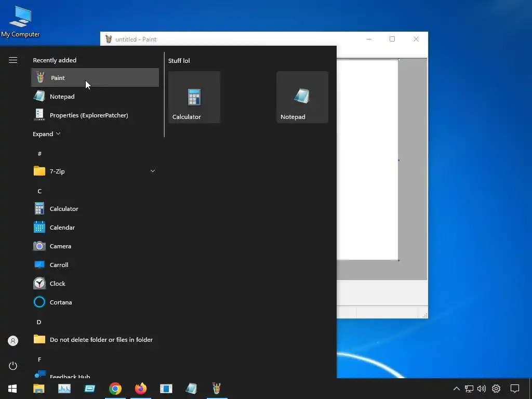
Task: Open the Clock app
Action: [95, 283]
